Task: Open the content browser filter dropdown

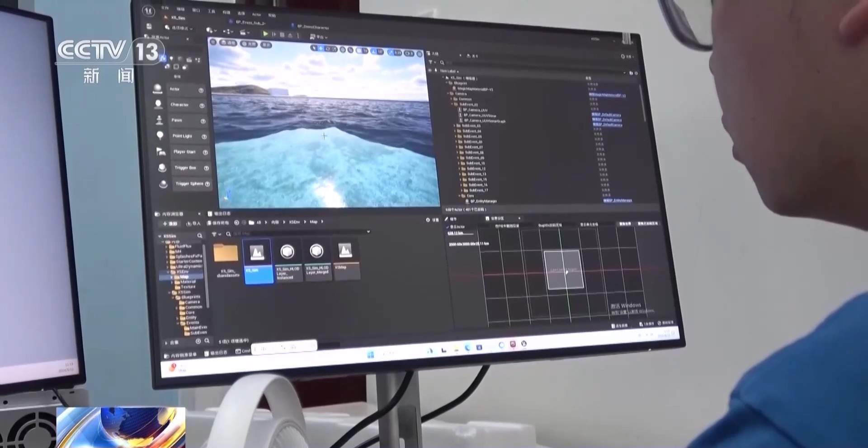Action: pos(216,234)
